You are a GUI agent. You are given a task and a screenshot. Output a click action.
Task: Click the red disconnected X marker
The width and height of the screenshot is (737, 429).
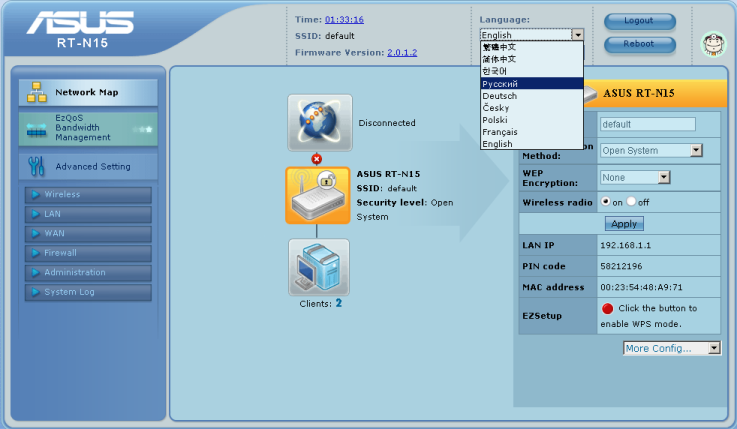coord(317,159)
